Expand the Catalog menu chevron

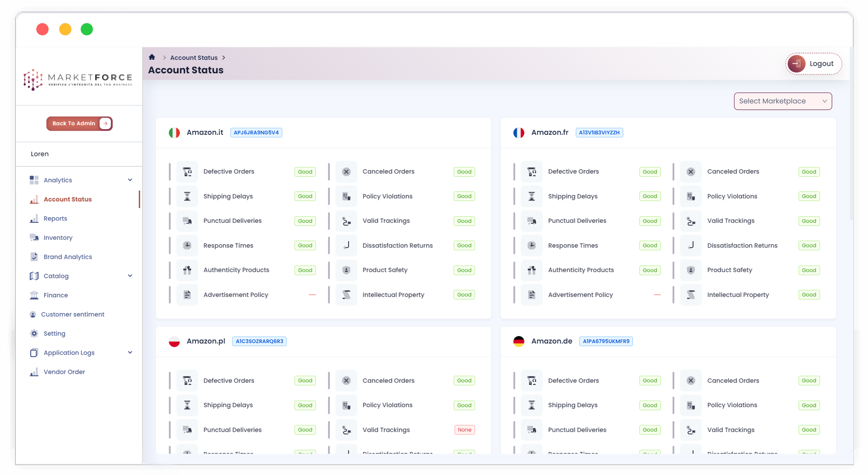point(130,276)
